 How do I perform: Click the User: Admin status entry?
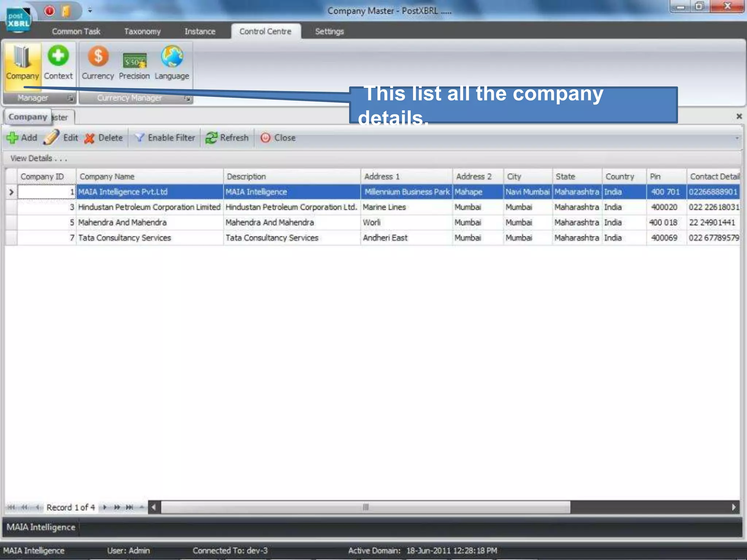pos(128,551)
